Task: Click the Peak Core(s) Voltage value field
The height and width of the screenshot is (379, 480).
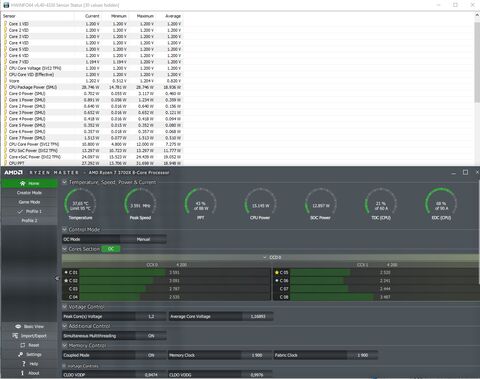Action: pos(151,316)
